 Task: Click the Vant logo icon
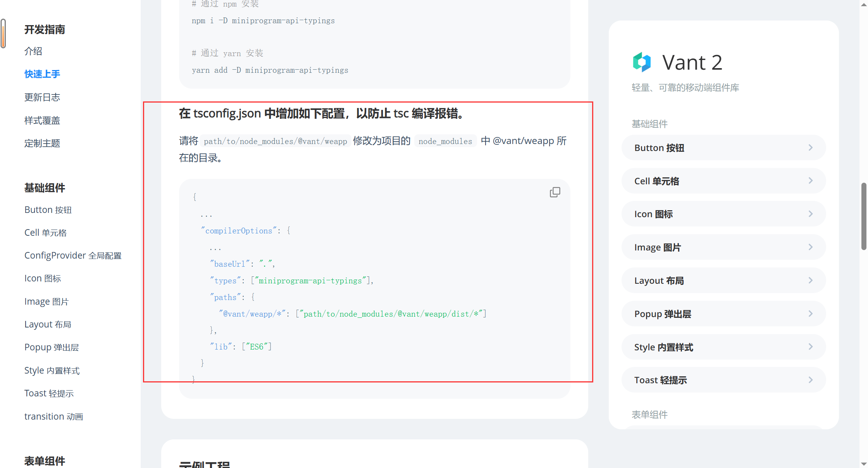(x=642, y=62)
